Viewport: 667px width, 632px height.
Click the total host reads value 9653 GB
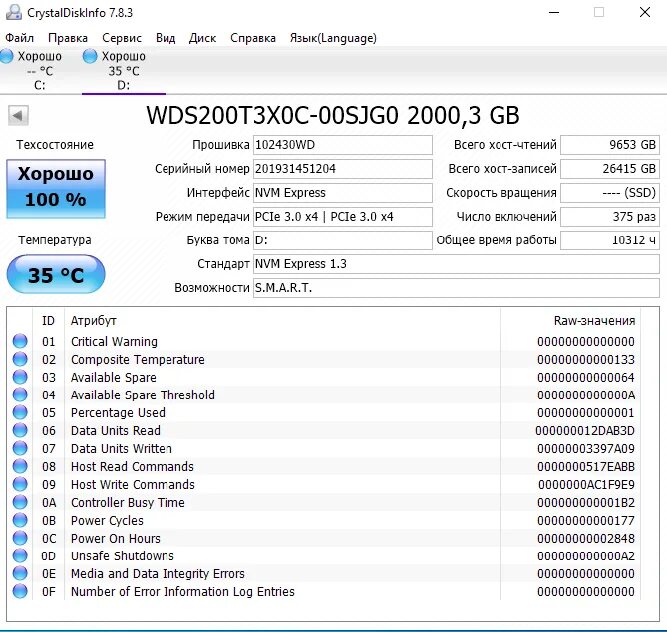pos(610,145)
